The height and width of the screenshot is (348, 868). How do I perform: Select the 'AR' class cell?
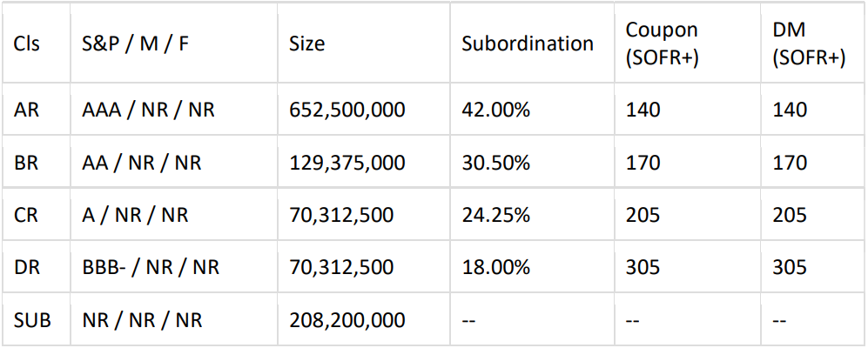26,110
